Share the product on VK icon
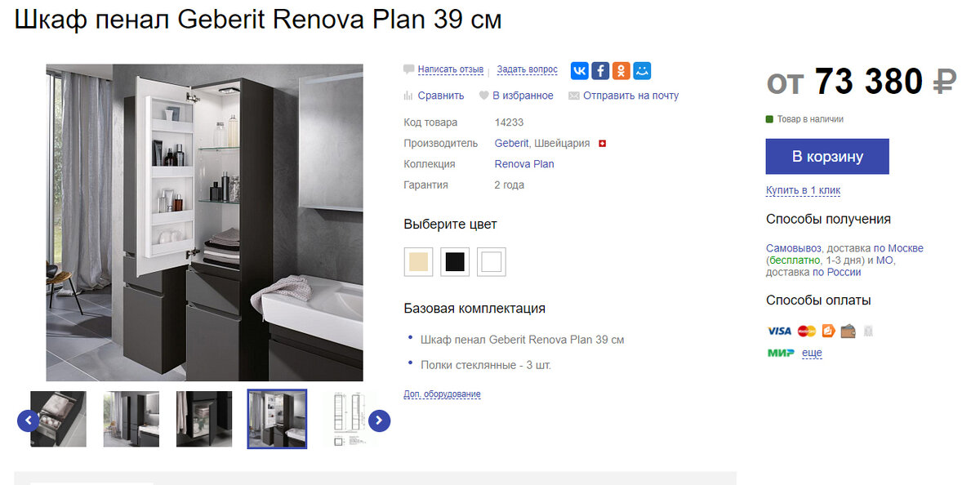The height and width of the screenshot is (485, 980). (579, 71)
